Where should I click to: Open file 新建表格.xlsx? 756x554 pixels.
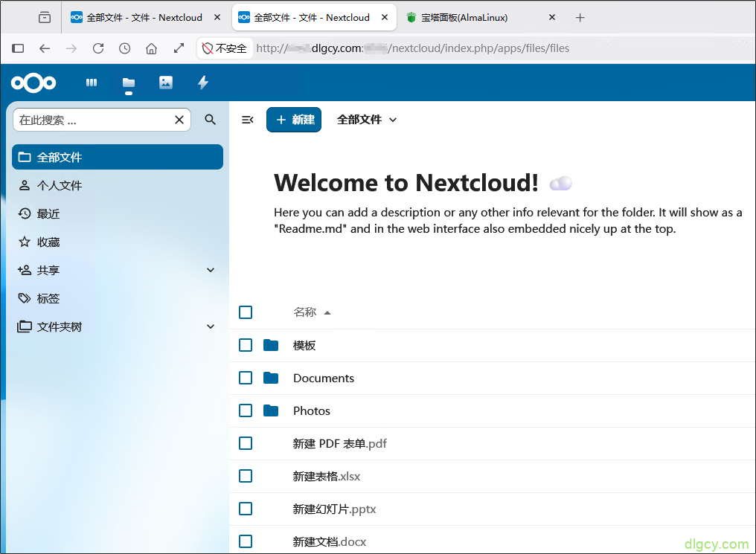point(327,477)
